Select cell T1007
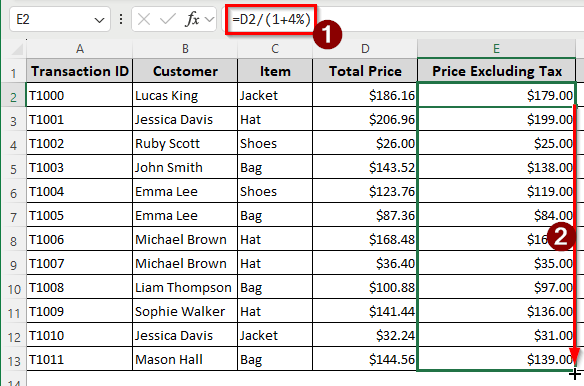This screenshot has height=386, width=584. point(79,263)
